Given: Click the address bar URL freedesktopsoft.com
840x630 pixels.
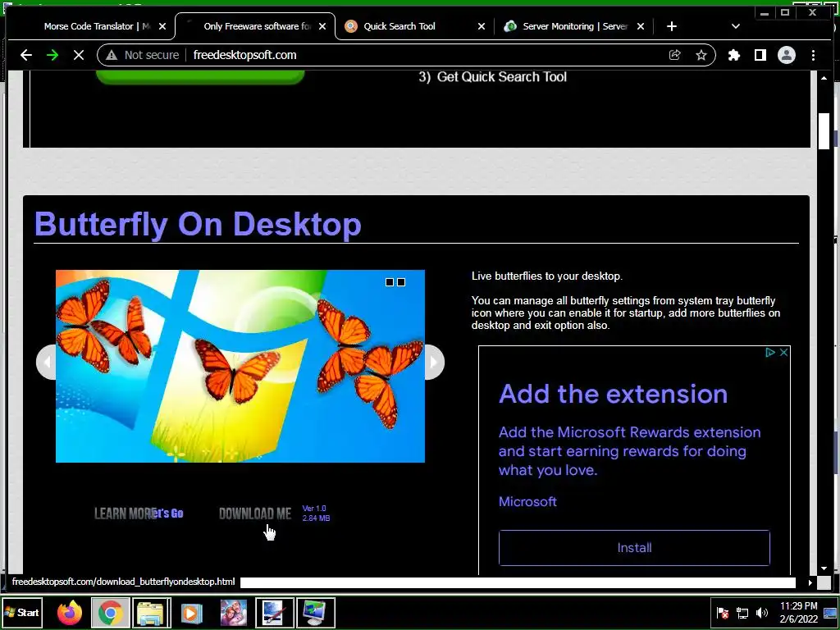Looking at the screenshot, I should pos(244,55).
